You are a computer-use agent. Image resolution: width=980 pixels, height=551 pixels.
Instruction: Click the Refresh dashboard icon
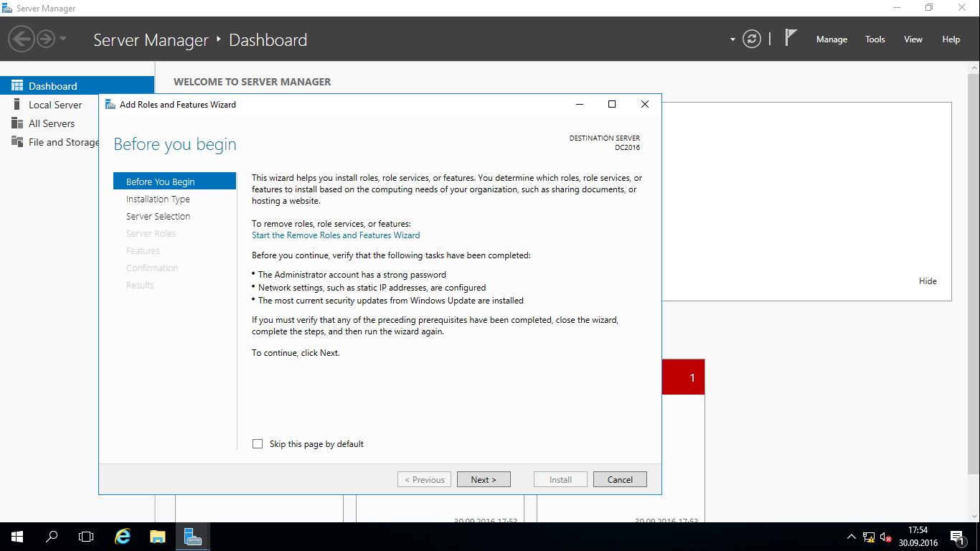752,39
